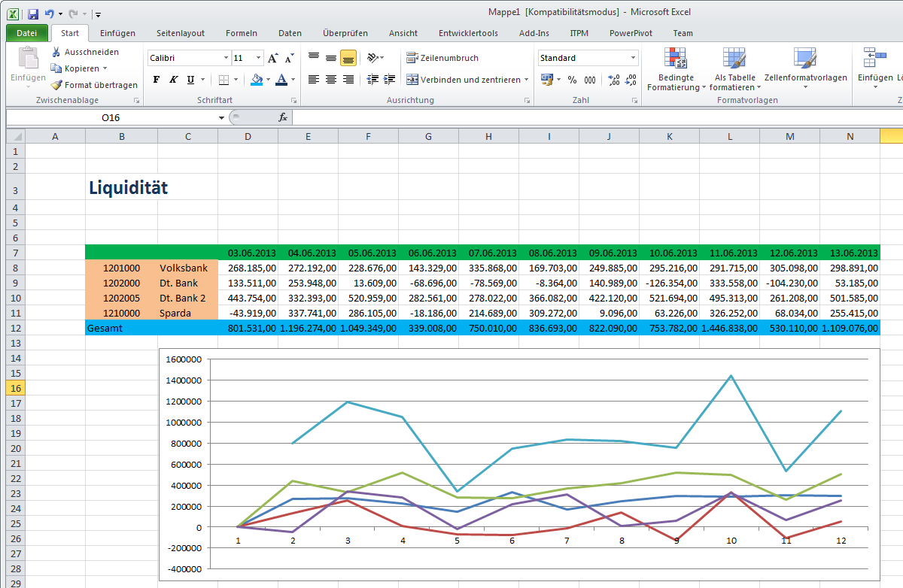903x588 pixels.
Task: Click the text orientation icon
Action: (372, 58)
